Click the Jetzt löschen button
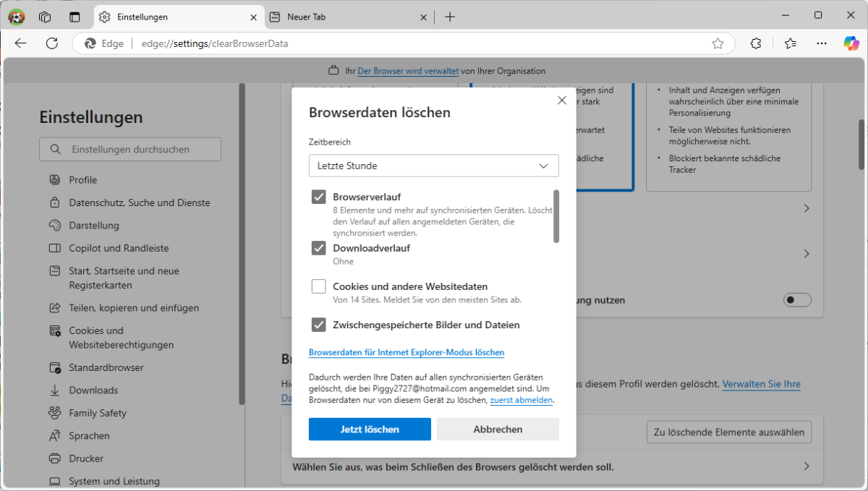This screenshot has height=491, width=868. pyautogui.click(x=370, y=429)
